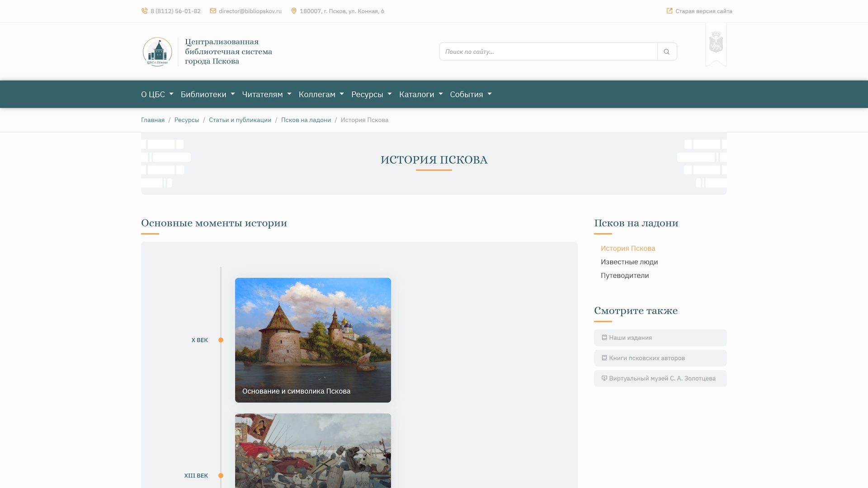This screenshot has width=868, height=488.
Task: Select Известные люди in the sidebar menu
Action: 629,262
